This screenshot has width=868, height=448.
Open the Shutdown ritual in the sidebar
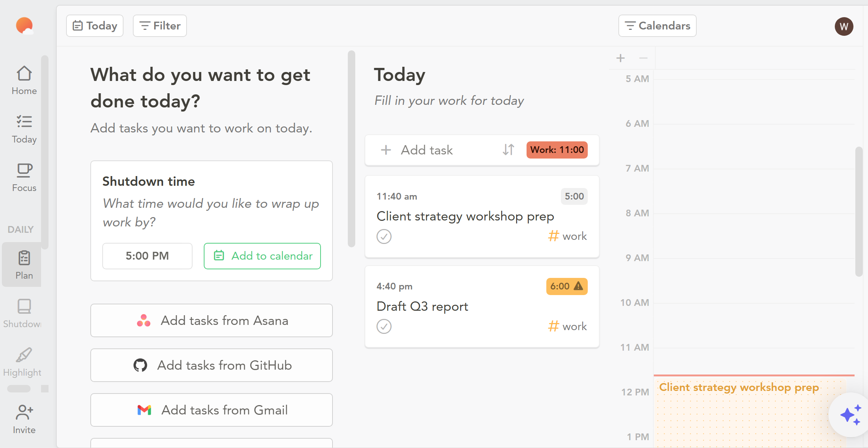[x=22, y=313]
